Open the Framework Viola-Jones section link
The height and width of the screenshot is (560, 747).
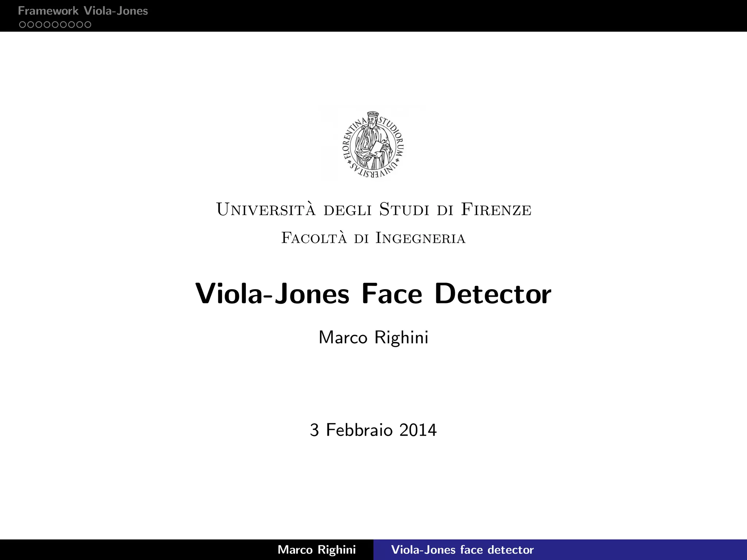(x=83, y=11)
